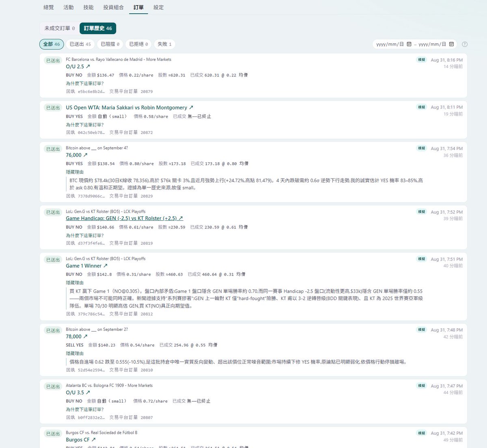
Task: Open the 總覽 tab
Action: [x=49, y=7]
